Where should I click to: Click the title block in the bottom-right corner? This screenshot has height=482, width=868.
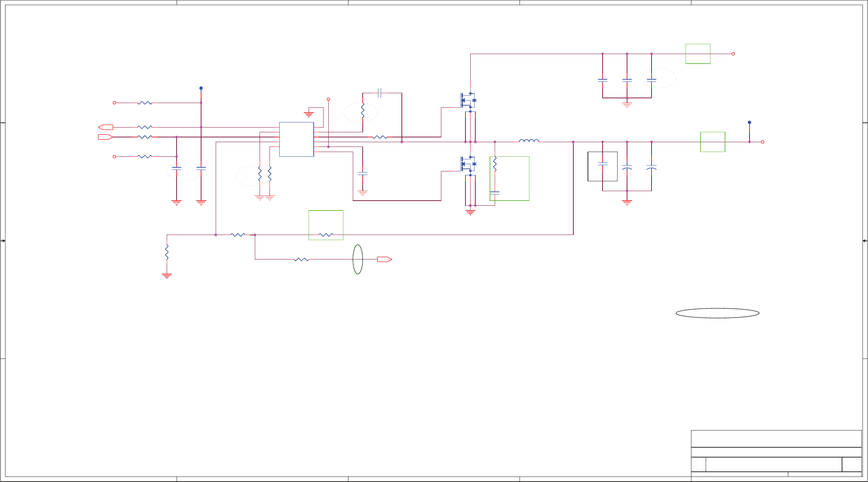776,455
